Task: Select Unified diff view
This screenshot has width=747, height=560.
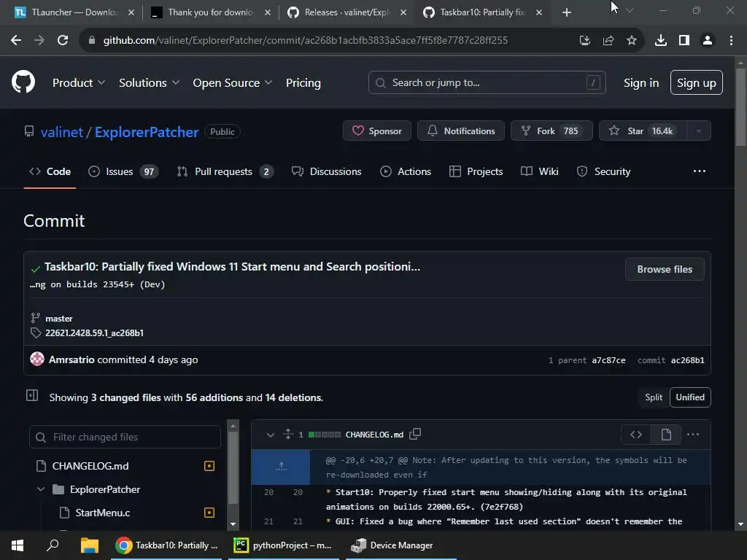Action: coord(690,397)
